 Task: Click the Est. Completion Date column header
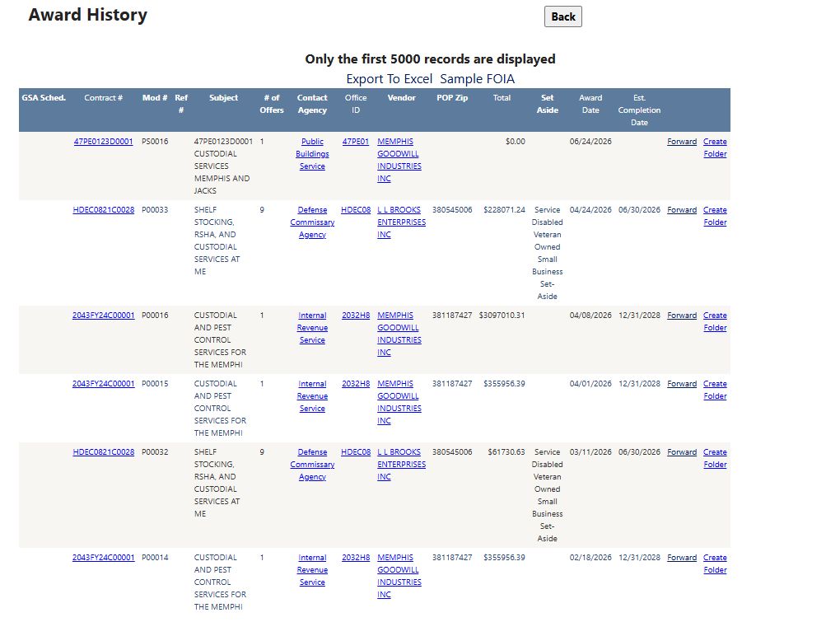[x=639, y=110]
